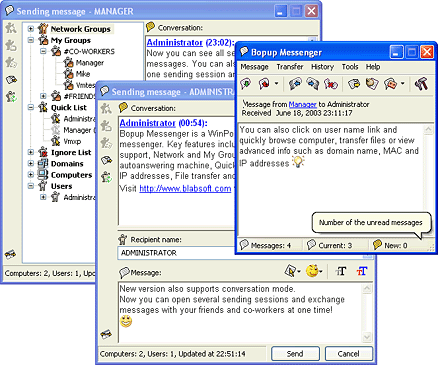
Task: Open dropdown arrow beside orange card icon
Action: tap(402, 84)
